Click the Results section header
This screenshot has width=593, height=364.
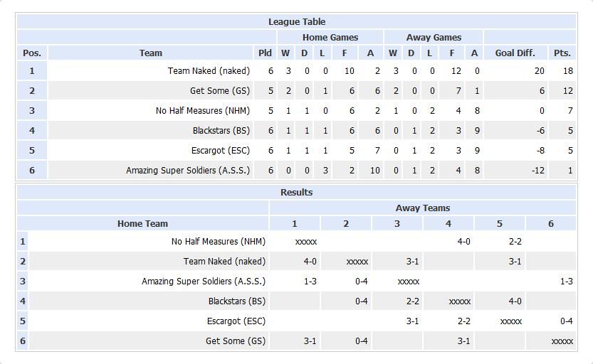296,192
